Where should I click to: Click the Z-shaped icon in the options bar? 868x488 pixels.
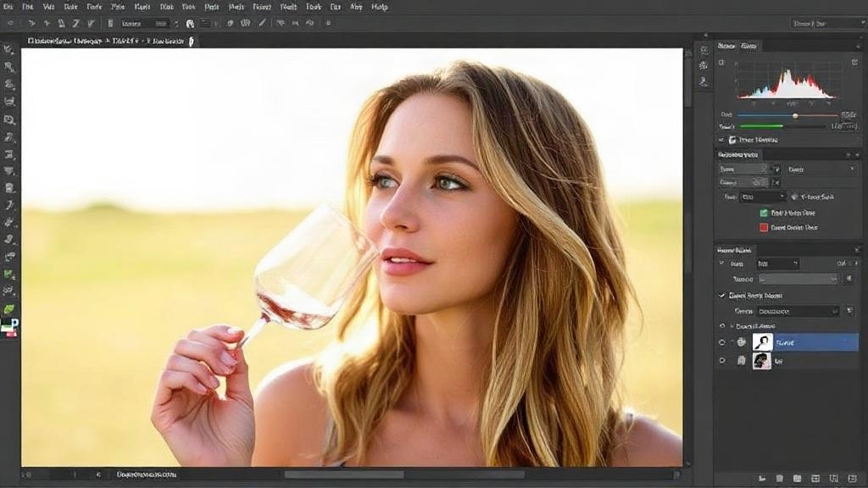75,23
